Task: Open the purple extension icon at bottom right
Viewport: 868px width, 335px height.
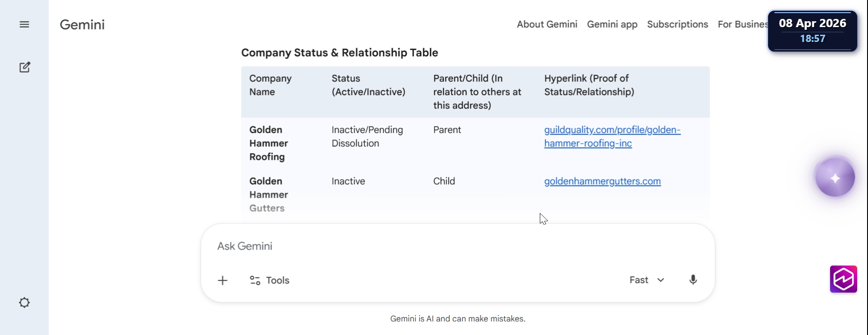Action: [x=843, y=279]
